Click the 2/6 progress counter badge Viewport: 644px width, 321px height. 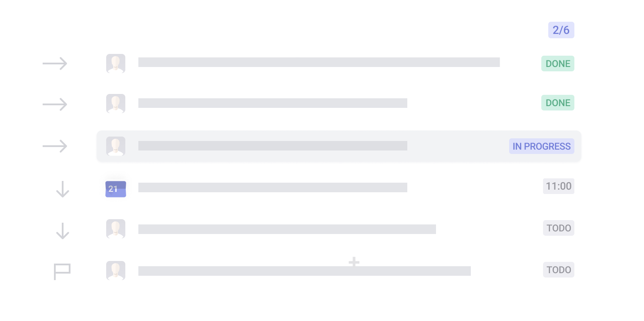[561, 30]
